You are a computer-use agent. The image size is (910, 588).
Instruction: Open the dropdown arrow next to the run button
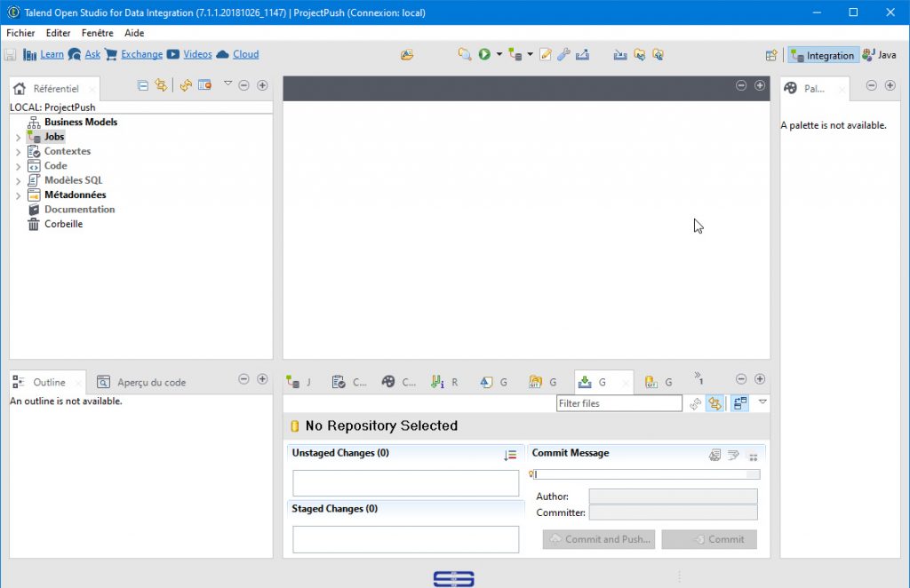tap(499, 54)
